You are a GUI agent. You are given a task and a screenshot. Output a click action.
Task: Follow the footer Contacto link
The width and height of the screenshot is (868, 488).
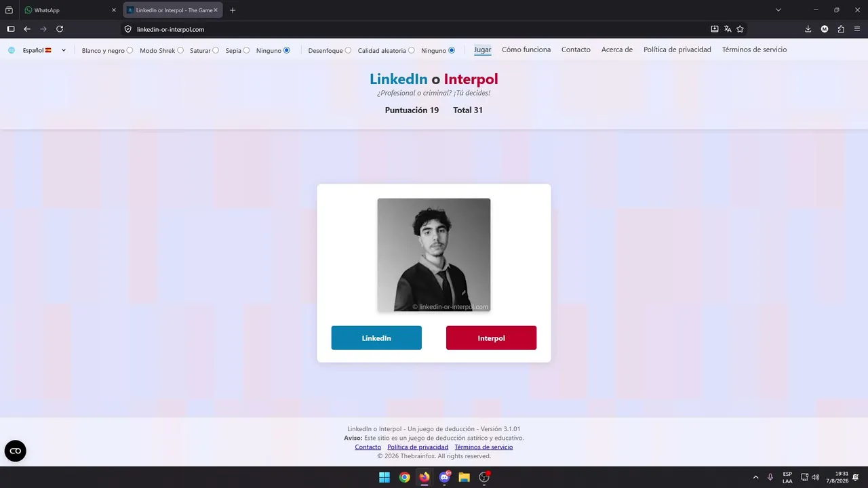click(x=368, y=447)
